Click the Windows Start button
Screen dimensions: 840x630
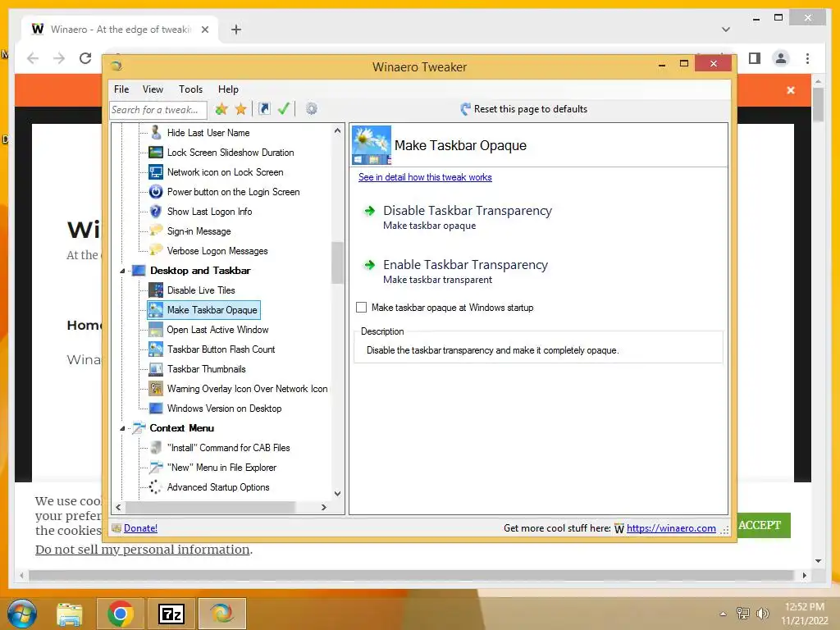pyautogui.click(x=21, y=614)
